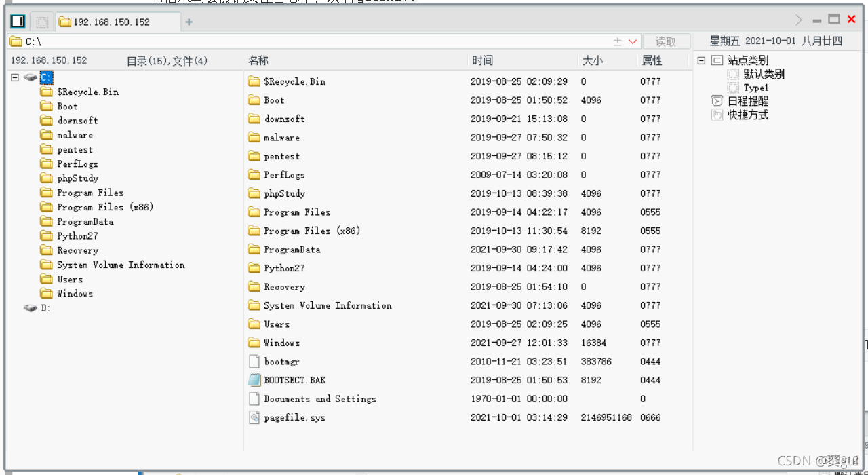Click the C:\ path address field
This screenshot has width=868, height=475.
click(x=309, y=41)
